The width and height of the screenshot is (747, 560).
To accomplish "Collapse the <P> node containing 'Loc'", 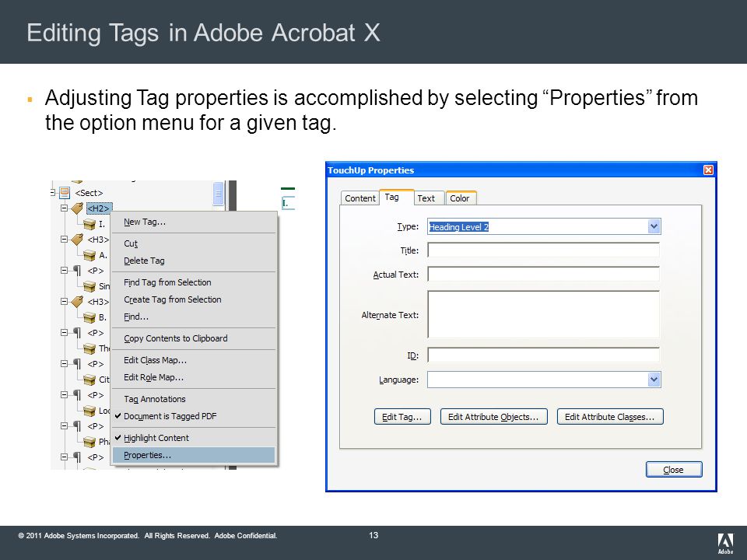I will (65, 395).
